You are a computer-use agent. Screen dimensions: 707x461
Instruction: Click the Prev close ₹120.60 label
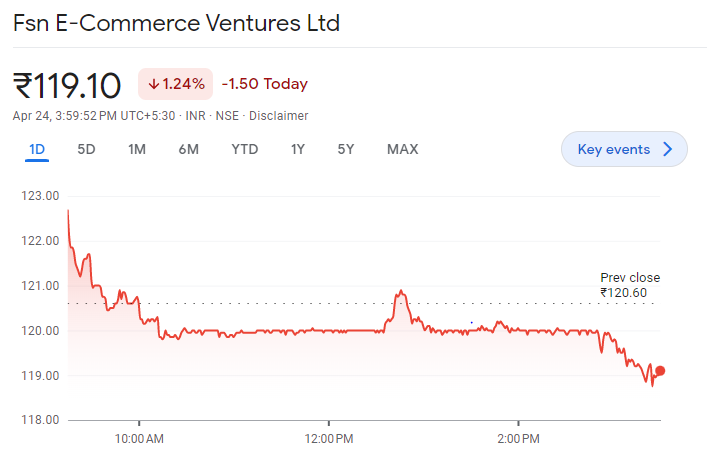(x=630, y=285)
